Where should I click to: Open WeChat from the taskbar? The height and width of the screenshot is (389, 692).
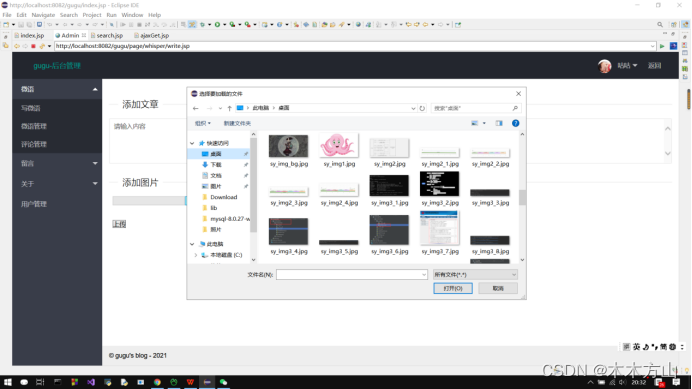223,382
